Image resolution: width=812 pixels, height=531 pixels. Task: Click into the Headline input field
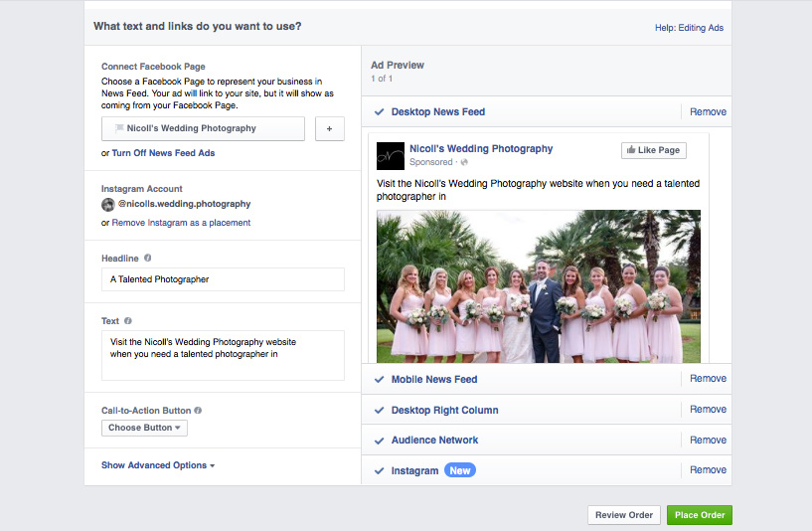coord(223,279)
